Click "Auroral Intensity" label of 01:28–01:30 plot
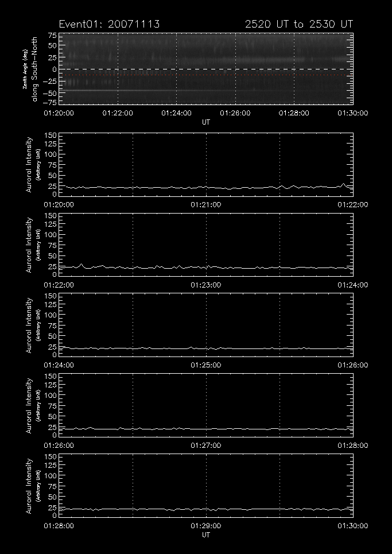Image resolution: width=392 pixels, height=554 pixels. tap(29, 486)
